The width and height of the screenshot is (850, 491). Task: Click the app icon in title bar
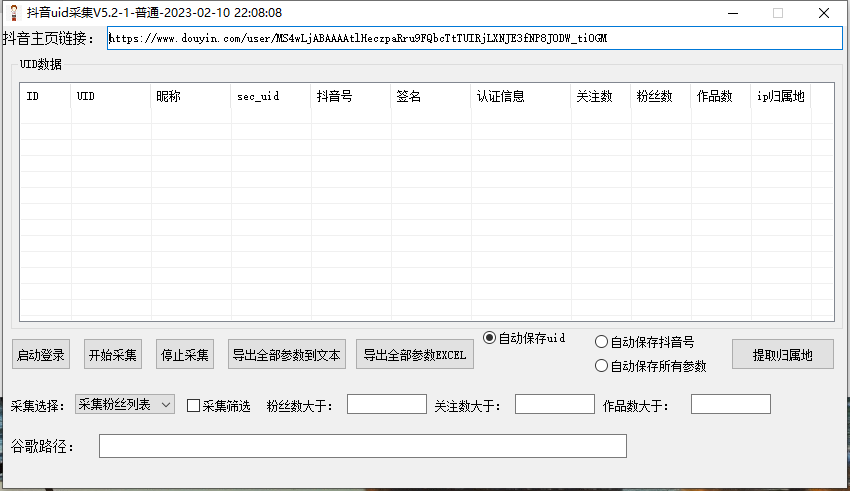tap(13, 13)
